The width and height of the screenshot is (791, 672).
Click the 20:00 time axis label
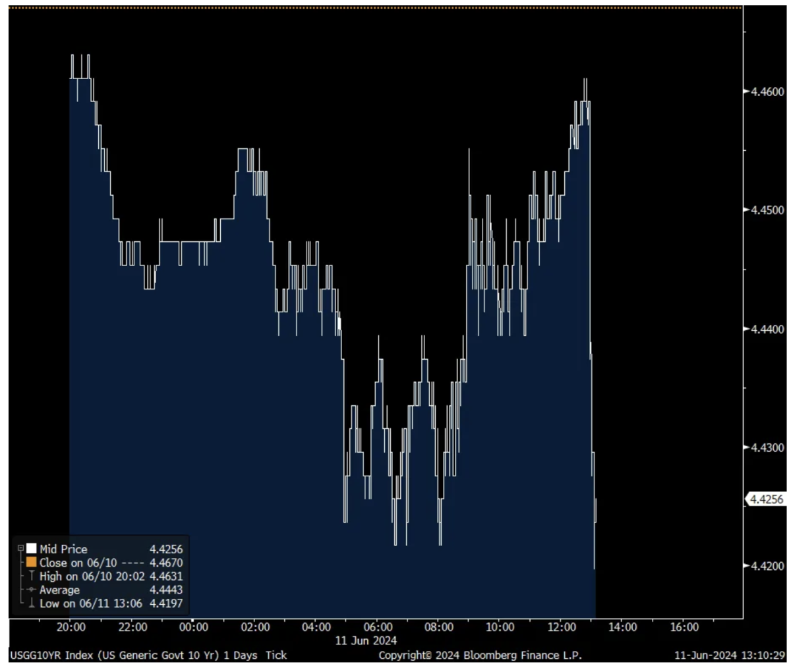coord(71,627)
